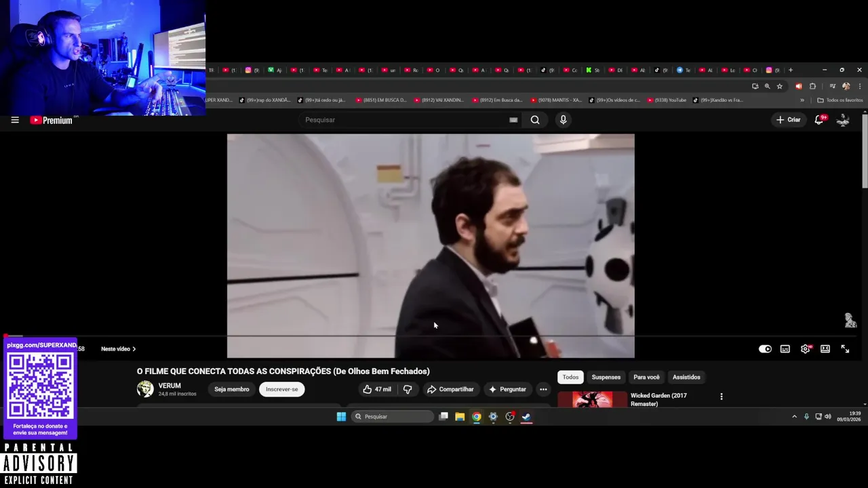The image size is (868, 488).
Task: Expand the Neste vídeo chapters chevron
Action: coord(134,349)
